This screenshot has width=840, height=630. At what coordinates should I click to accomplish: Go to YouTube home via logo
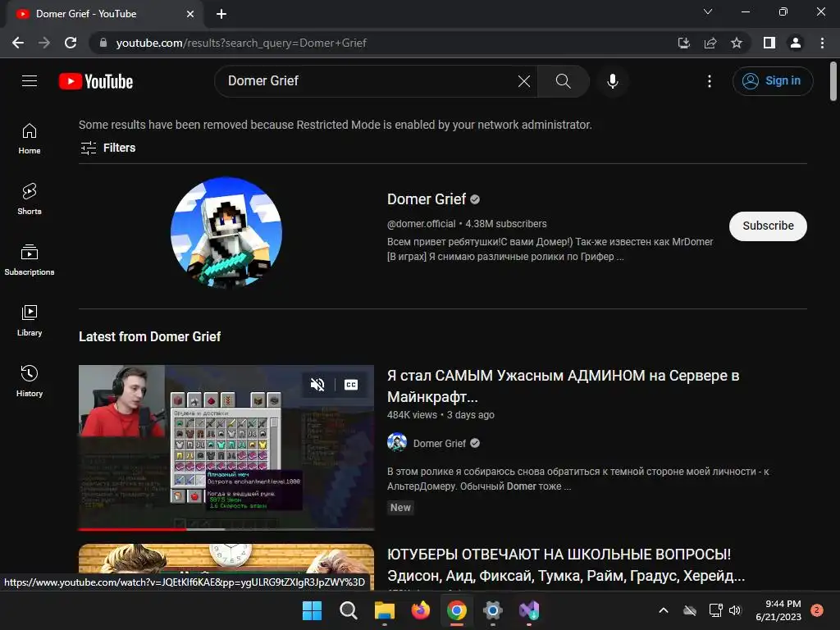click(x=96, y=81)
